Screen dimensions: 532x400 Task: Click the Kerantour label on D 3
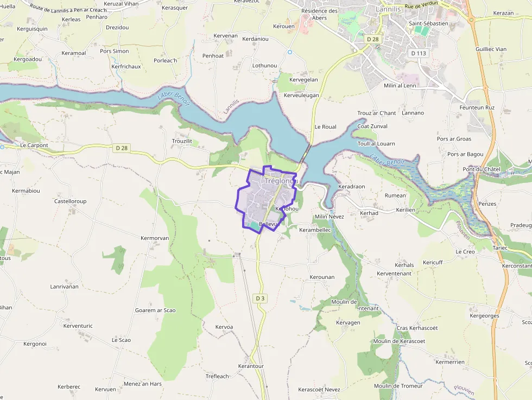[x=251, y=366]
